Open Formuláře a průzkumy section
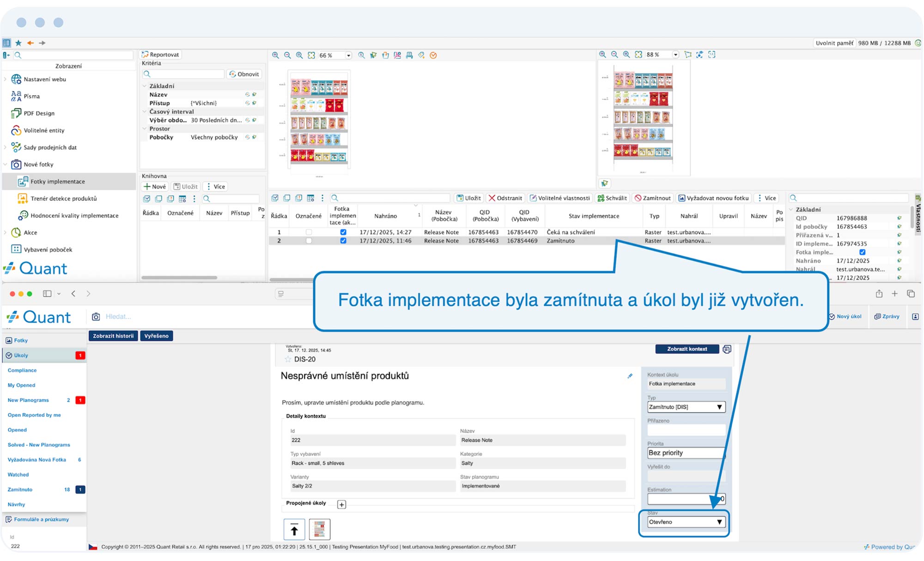Image resolution: width=924 pixels, height=561 pixels. [37, 520]
